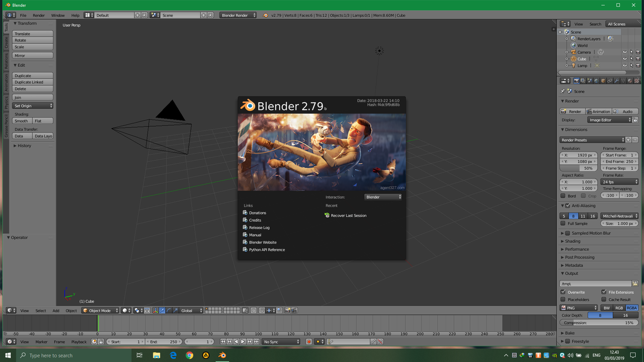Click the Animation render button
The height and width of the screenshot is (362, 644).
click(598, 112)
